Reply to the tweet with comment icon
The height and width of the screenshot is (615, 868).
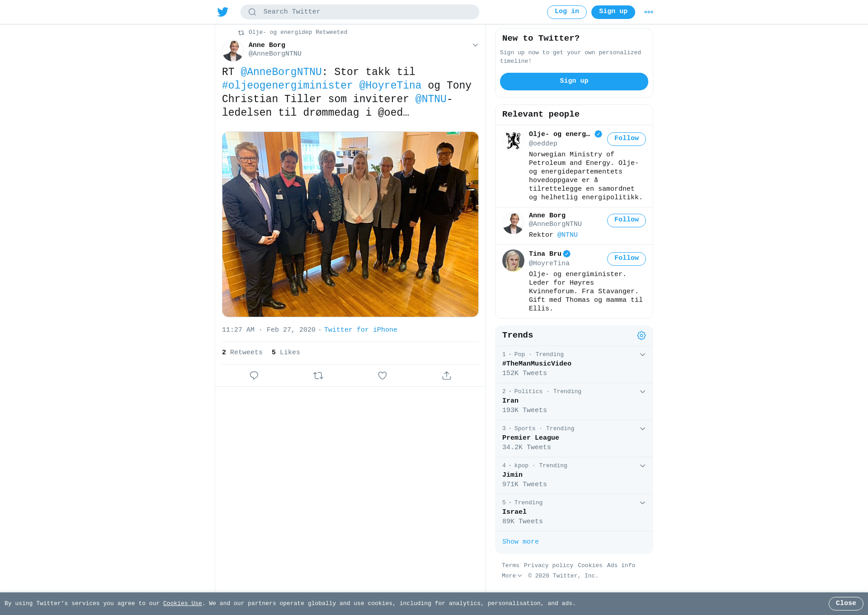(x=254, y=376)
